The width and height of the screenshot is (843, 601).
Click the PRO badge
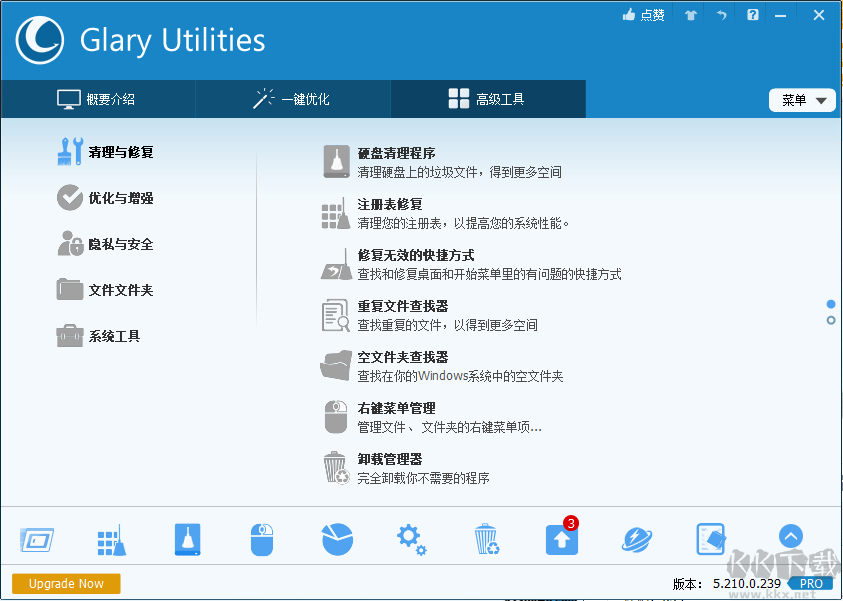[x=810, y=584]
